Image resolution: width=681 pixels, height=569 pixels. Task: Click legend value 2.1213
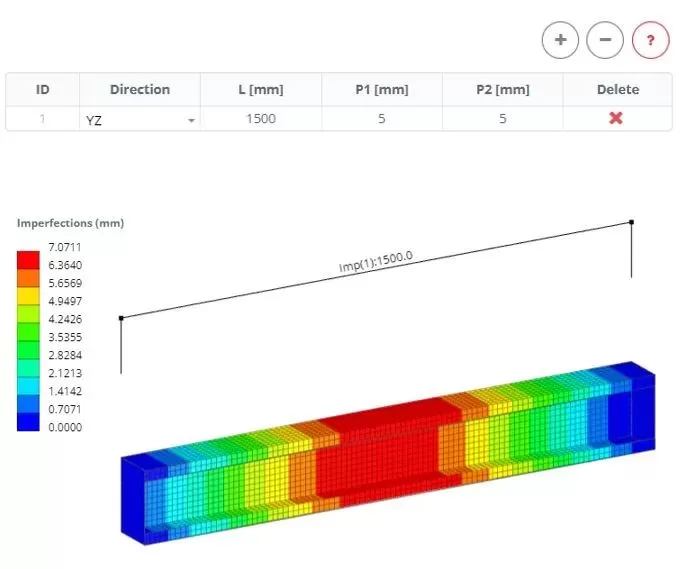coord(65,373)
